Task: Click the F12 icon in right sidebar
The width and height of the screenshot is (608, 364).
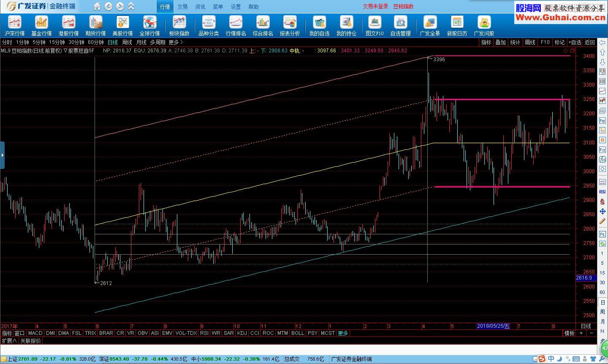Action: tap(603, 150)
